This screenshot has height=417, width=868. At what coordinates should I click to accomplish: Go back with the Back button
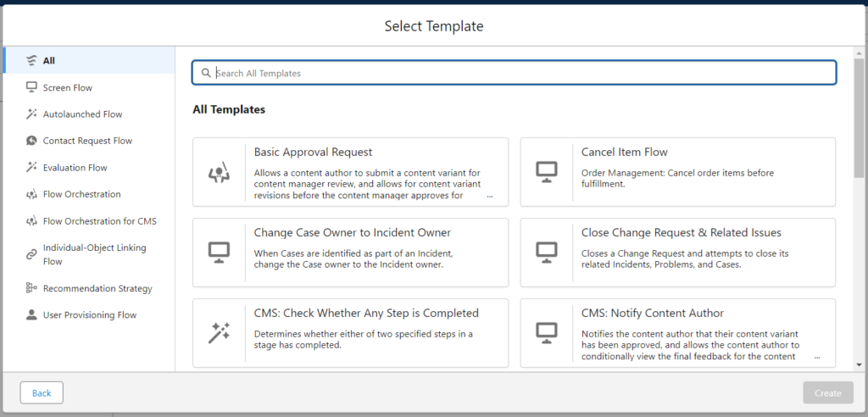(x=42, y=392)
